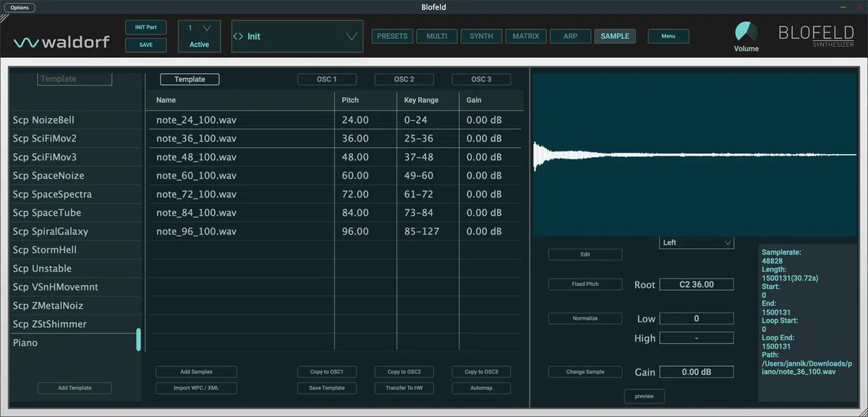Click the Waldorf logo
Image resolution: width=868 pixels, height=417 pixels.
pos(61,42)
